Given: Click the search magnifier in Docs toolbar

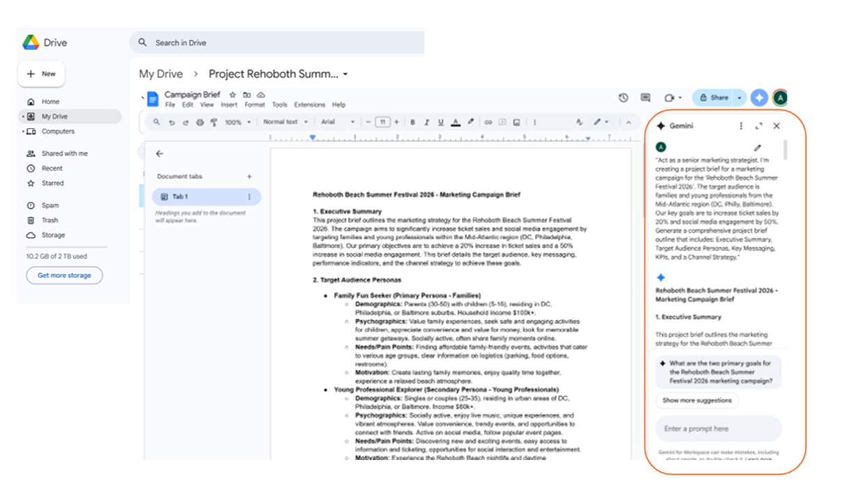Looking at the screenshot, I should point(156,122).
